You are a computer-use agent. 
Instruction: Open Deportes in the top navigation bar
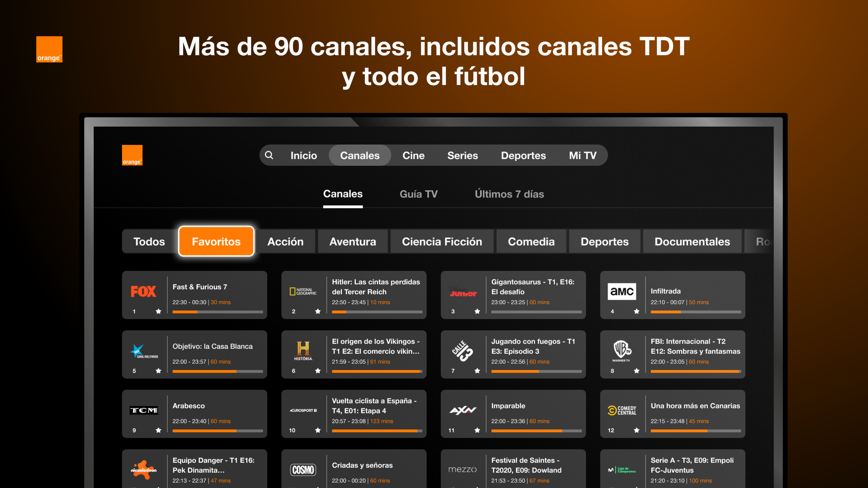tap(524, 155)
